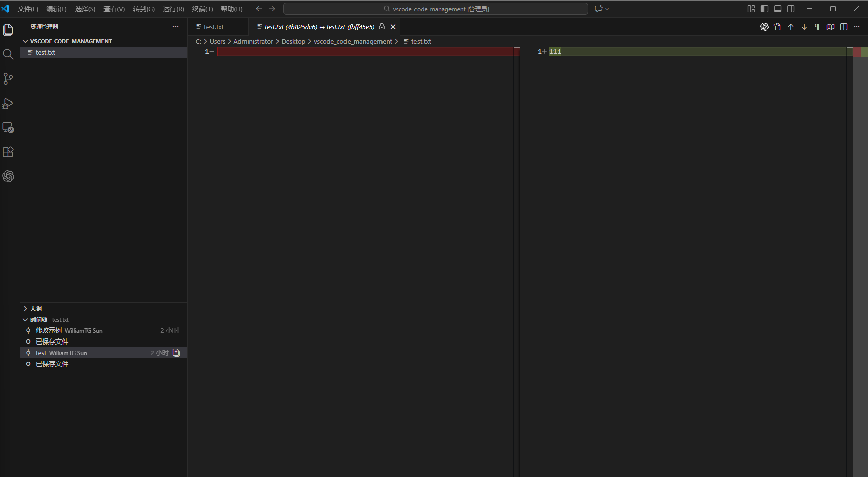Image resolution: width=868 pixels, height=477 pixels.
Task: Open the 帮助(H) menu
Action: click(x=232, y=9)
